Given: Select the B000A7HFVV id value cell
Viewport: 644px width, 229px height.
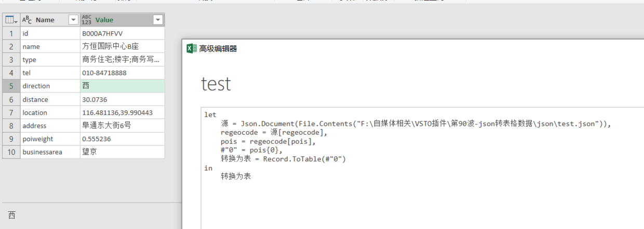Looking at the screenshot, I should [123, 33].
